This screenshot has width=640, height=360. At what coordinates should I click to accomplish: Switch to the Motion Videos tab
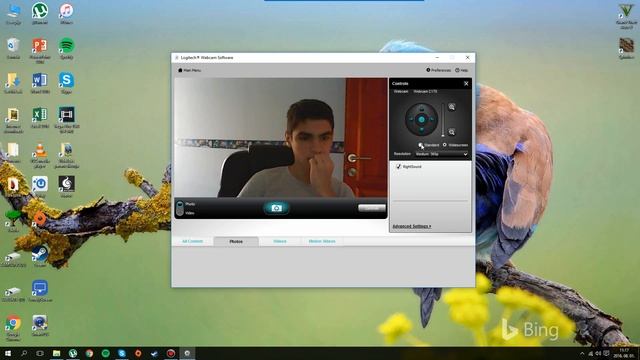pos(322,241)
